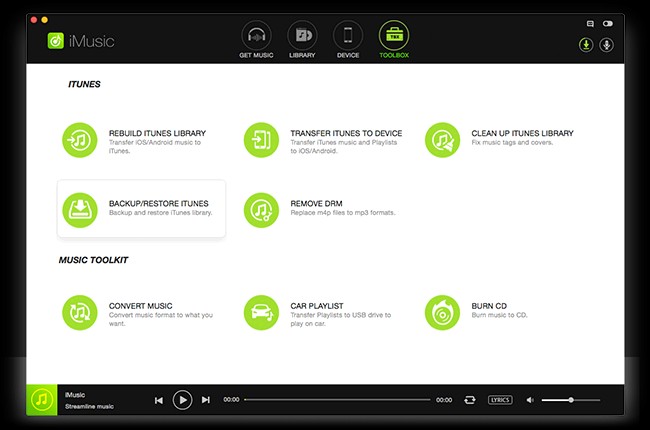Switch to the Library section icon
The width and height of the screenshot is (650, 430).
[x=302, y=36]
